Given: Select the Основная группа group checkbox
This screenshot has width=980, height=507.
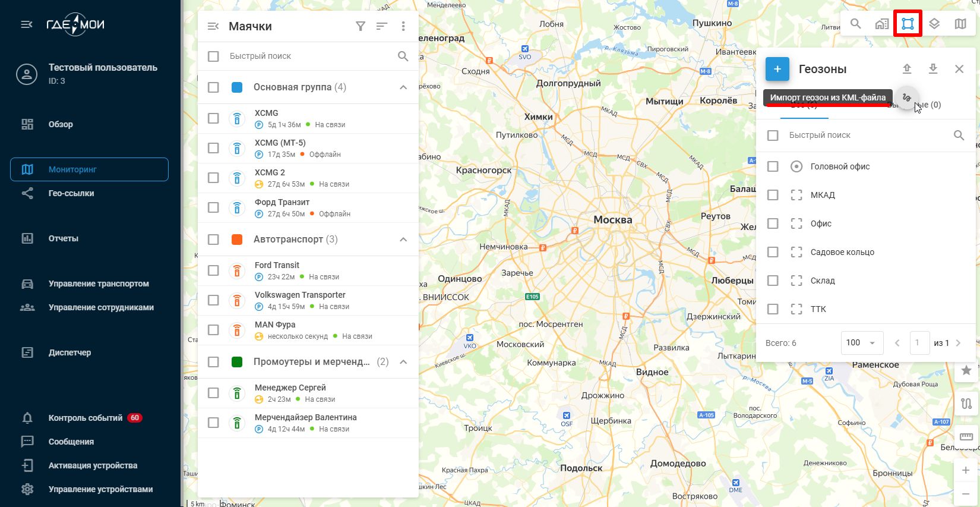Looking at the screenshot, I should (x=213, y=87).
